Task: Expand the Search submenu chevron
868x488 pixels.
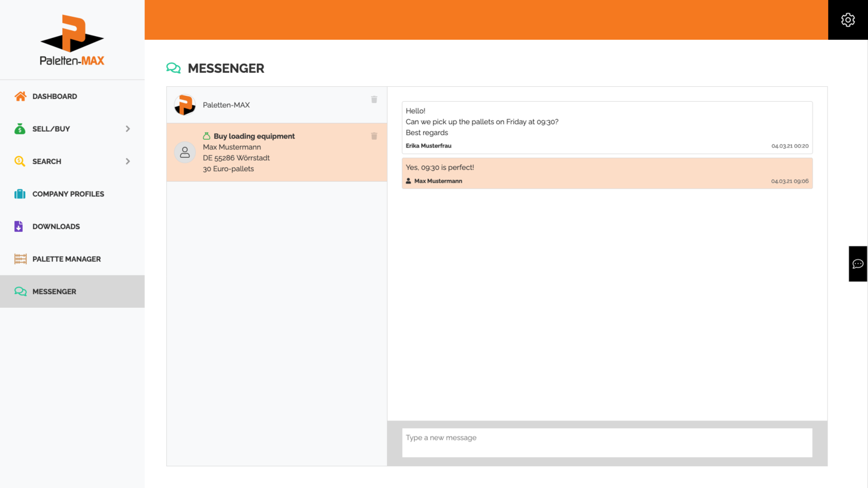Action: point(128,161)
